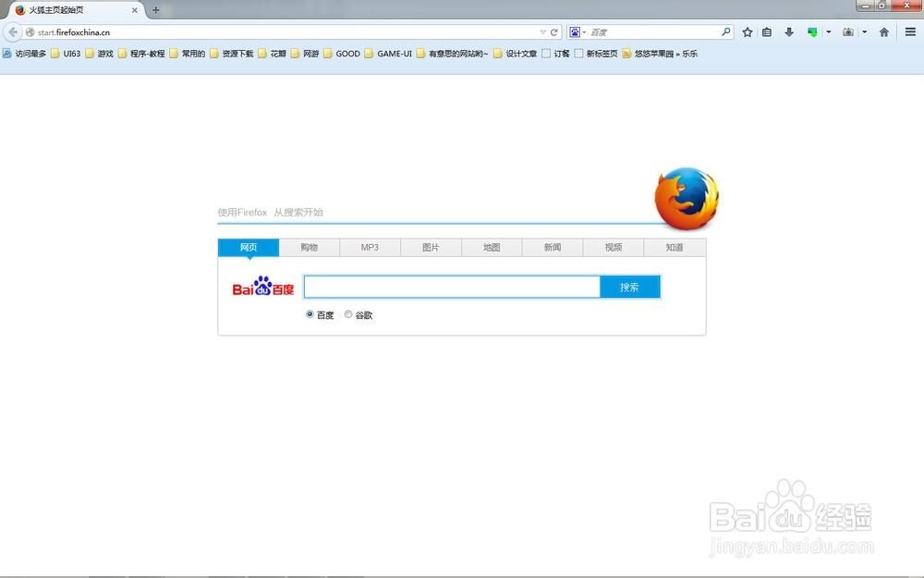The image size is (924, 578).
Task: Switch to the 图片 search tab
Action: (x=431, y=247)
